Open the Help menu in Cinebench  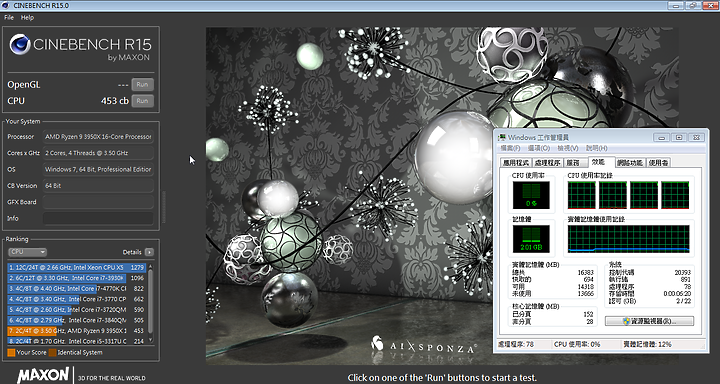coord(27,17)
